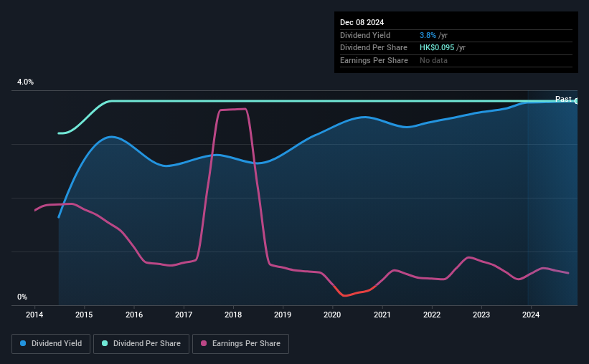Viewport: 589px width, 364px height.
Task: Click the 2016 x-axis label
Action: pyautogui.click(x=134, y=315)
